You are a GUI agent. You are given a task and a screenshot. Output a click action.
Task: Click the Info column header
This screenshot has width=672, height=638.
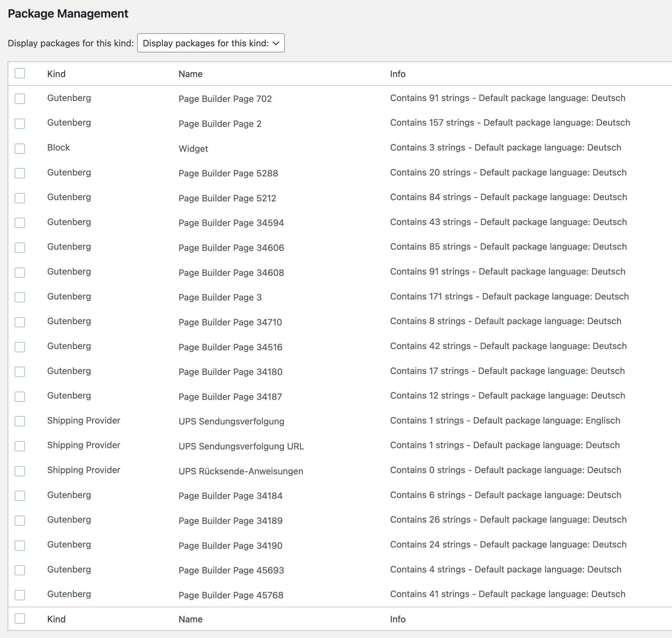(397, 74)
